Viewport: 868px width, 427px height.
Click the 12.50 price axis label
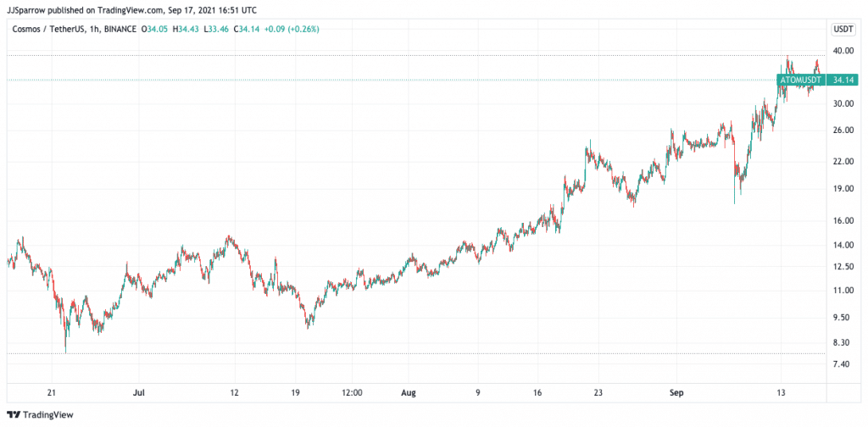tap(843, 267)
